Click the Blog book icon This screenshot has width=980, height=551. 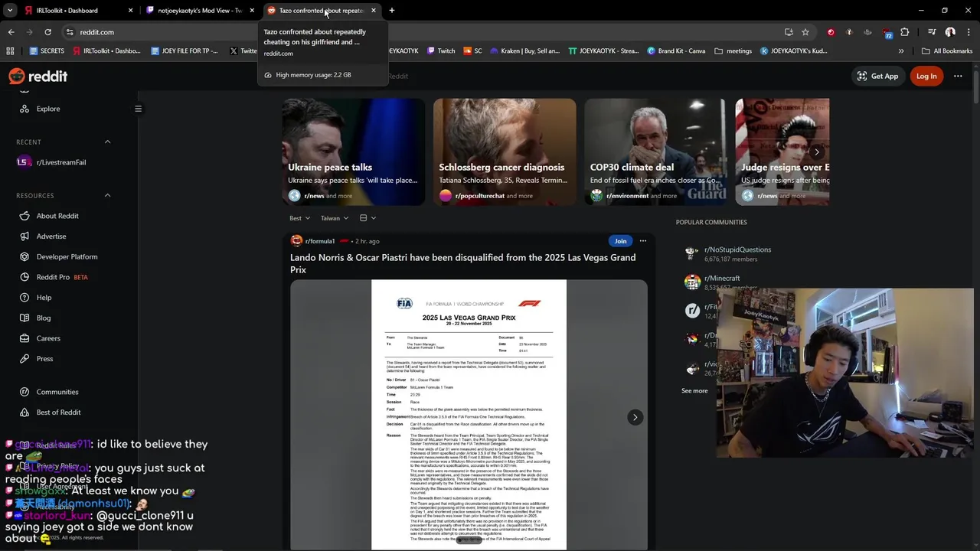click(x=24, y=318)
